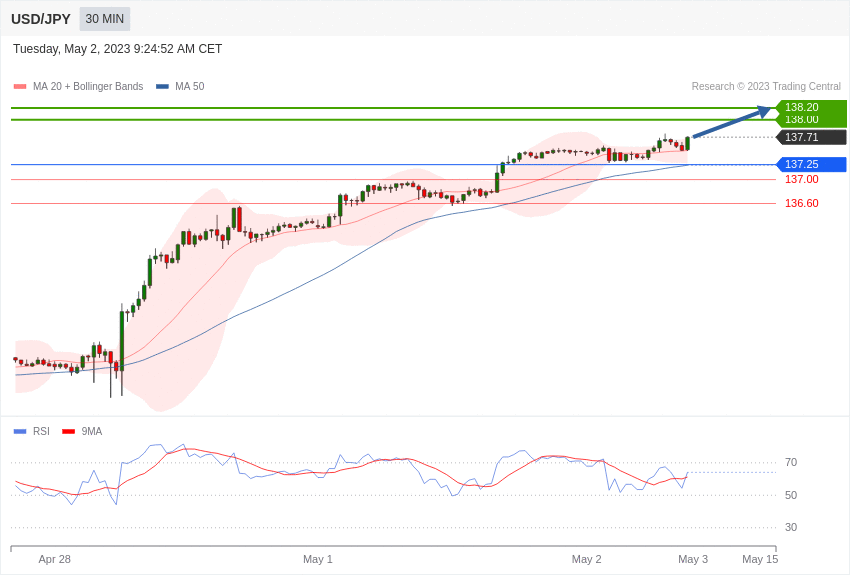Screen dimensions: 850x576
Task: Click the blue upward forecast arrow
Action: pyautogui.click(x=731, y=122)
